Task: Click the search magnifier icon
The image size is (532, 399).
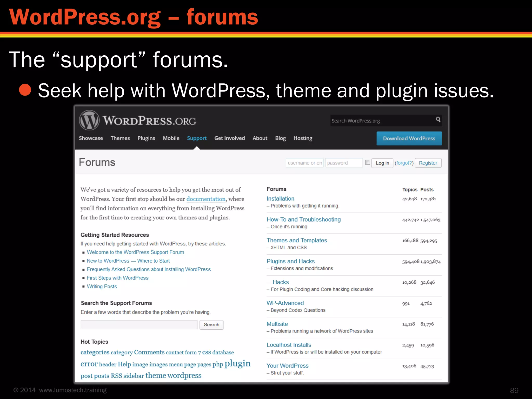Action: coord(438,119)
